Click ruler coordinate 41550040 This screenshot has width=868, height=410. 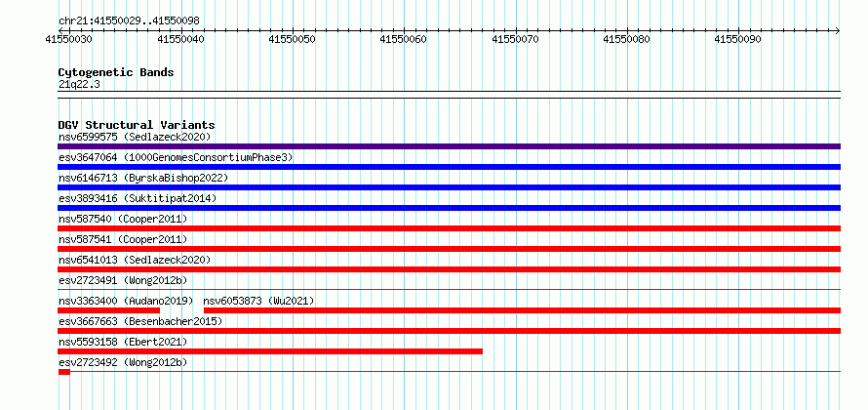tap(180, 39)
